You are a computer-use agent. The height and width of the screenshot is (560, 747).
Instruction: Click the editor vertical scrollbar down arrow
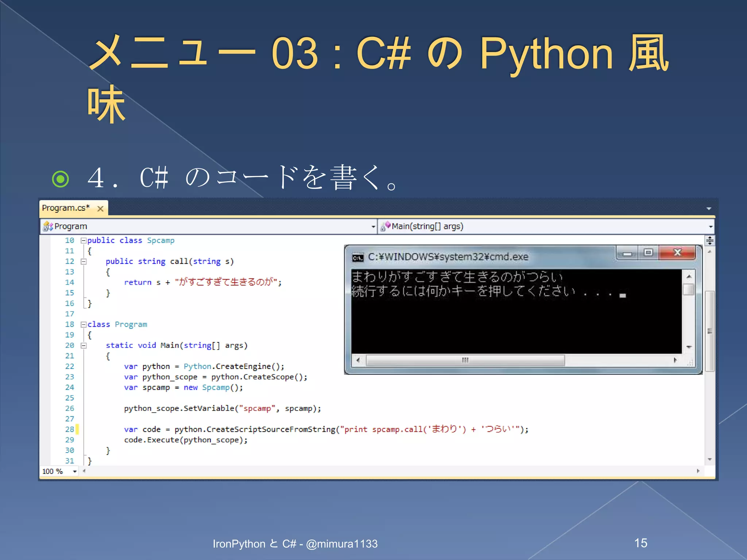(710, 459)
